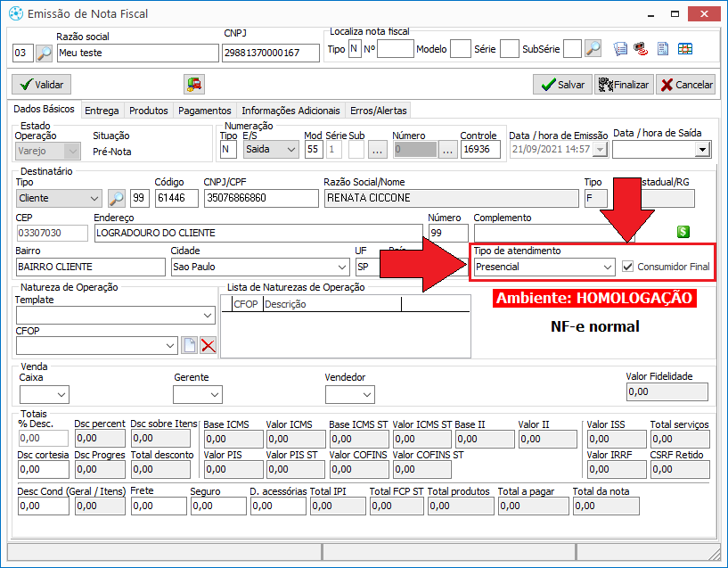Click the new document icon beside CFOP

190,346
